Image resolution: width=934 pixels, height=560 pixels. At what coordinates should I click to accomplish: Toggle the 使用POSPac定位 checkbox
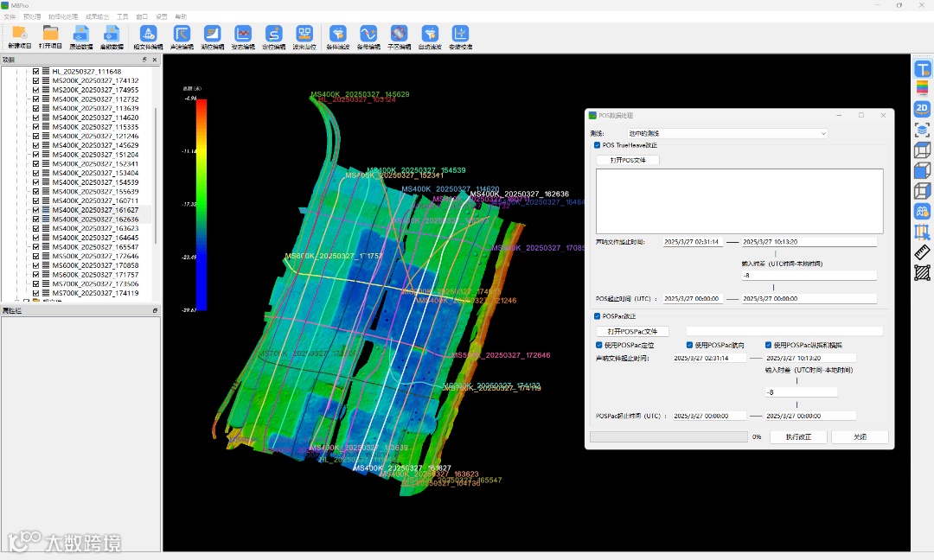(599, 345)
